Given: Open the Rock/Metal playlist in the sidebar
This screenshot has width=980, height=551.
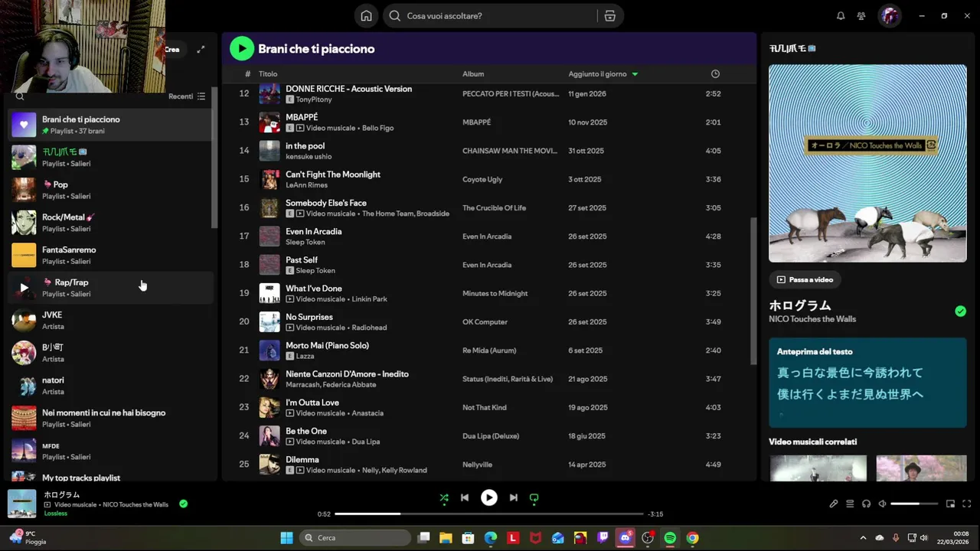Looking at the screenshot, I should click(111, 223).
